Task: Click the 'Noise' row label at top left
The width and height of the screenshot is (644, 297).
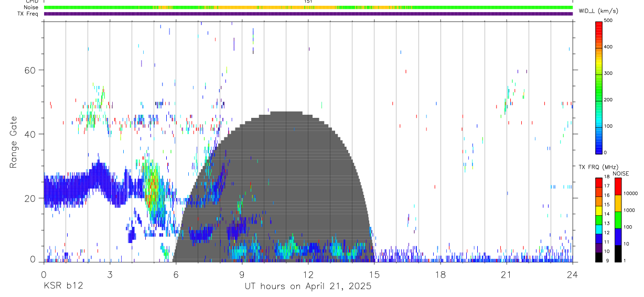Action: 31,7
